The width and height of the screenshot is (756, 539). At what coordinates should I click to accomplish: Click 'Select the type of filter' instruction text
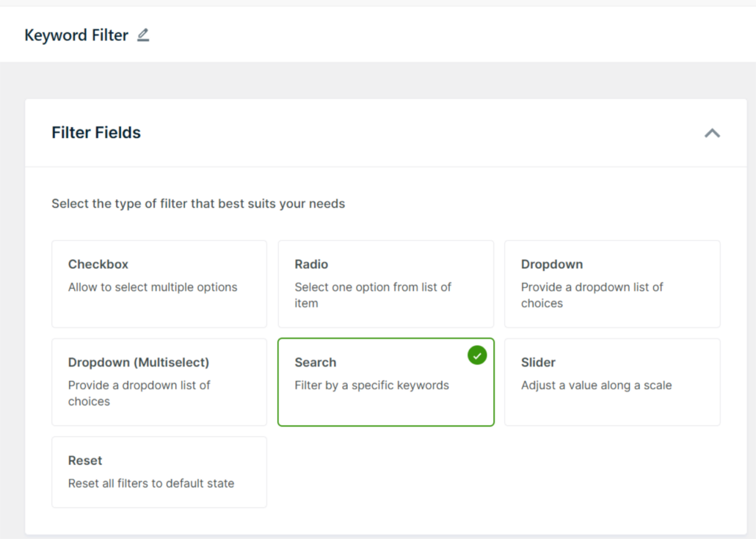pyautogui.click(x=198, y=203)
